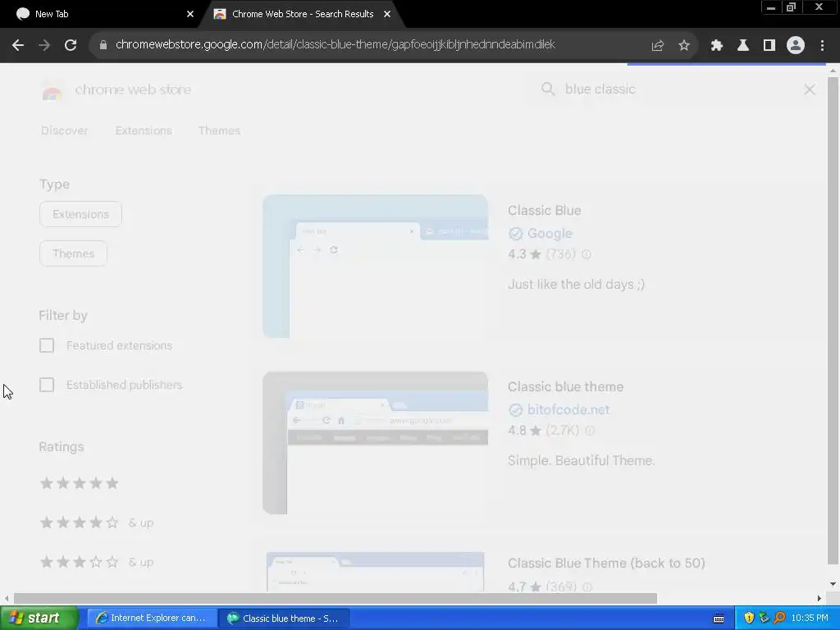The width and height of the screenshot is (840, 630).
Task: Click Classic blue theme taskbar item
Action: pos(284,619)
